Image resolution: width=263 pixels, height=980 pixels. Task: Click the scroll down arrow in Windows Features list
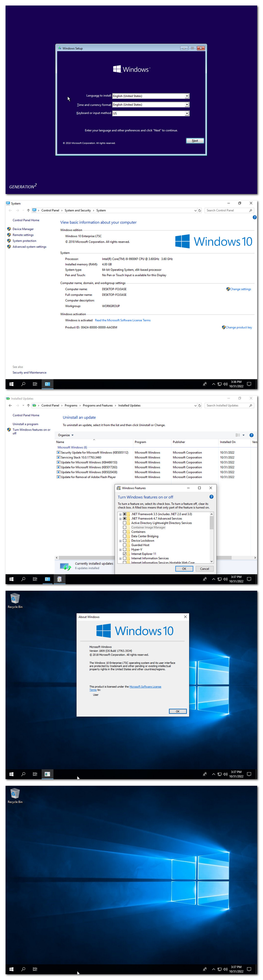point(212,561)
